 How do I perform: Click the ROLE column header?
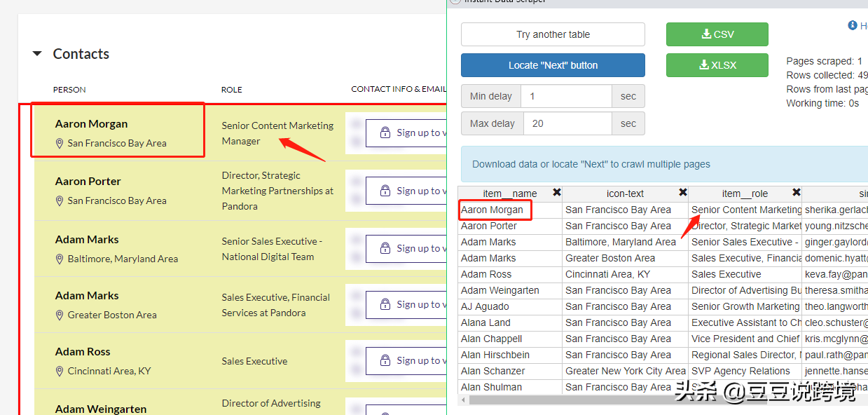[x=232, y=90]
